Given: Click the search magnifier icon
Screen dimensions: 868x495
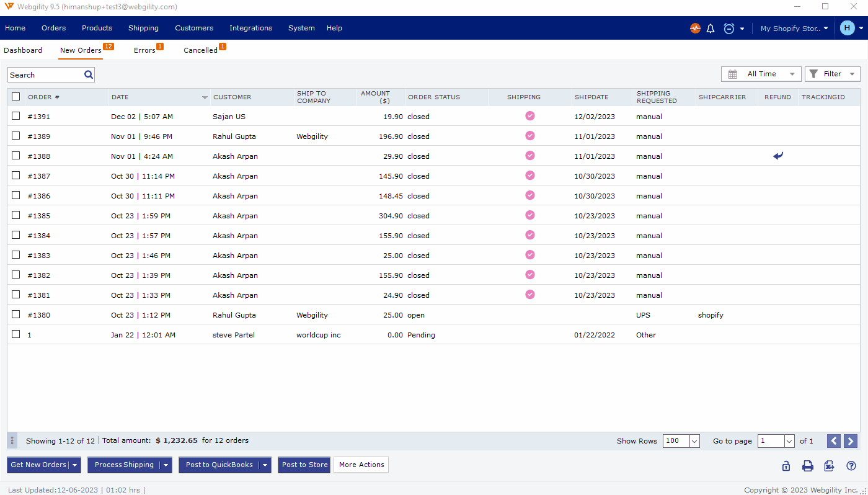Looking at the screenshot, I should point(89,74).
